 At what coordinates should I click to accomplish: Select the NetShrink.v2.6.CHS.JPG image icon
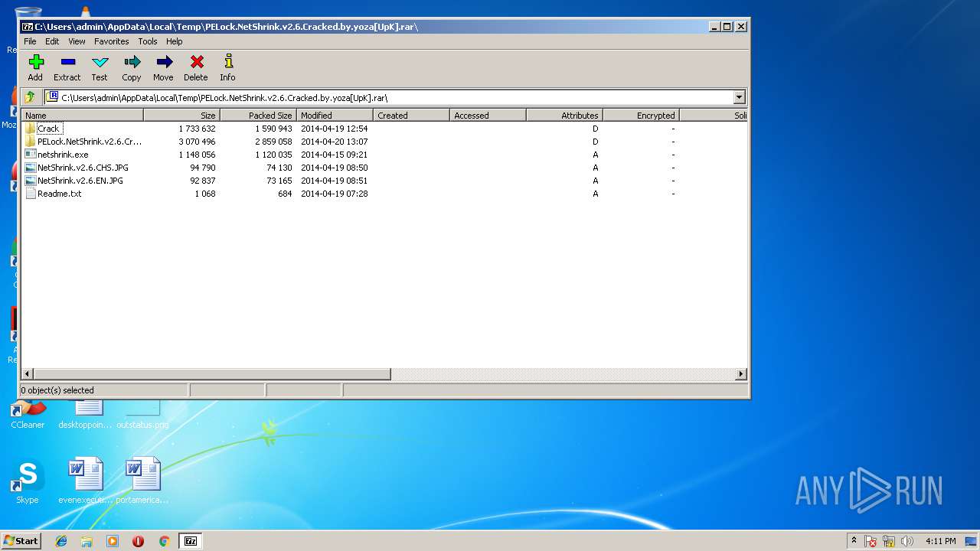(x=31, y=168)
